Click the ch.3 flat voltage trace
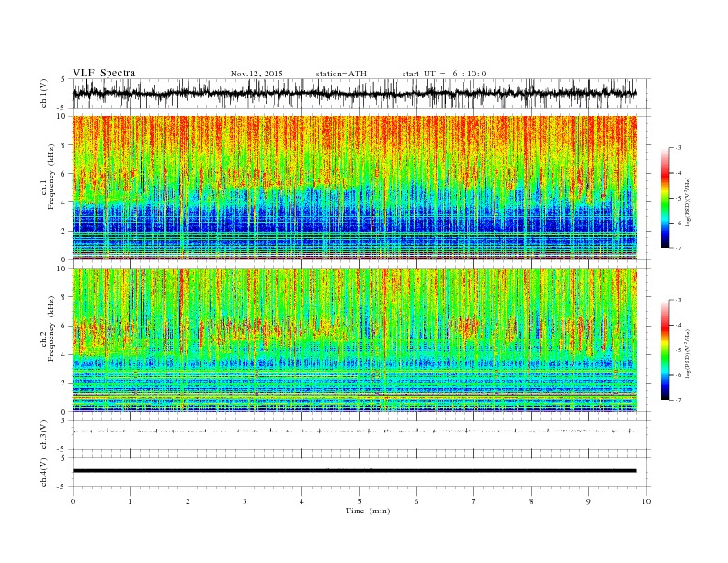The width and height of the screenshot is (728, 563). point(354,431)
